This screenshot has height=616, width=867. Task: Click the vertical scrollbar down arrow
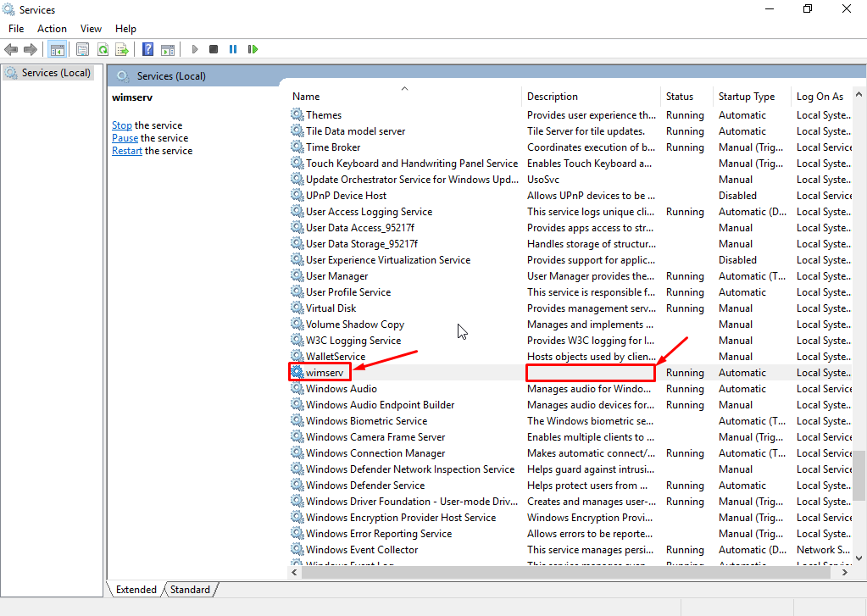(x=859, y=558)
